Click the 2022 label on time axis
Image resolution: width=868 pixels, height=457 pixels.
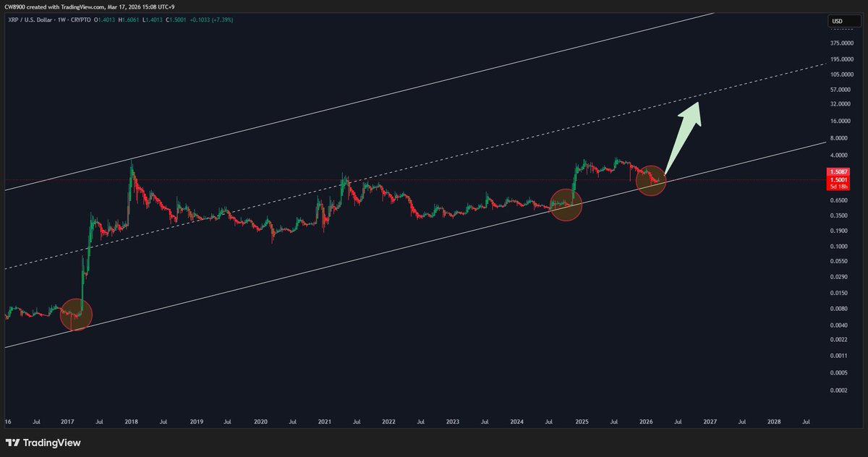coord(388,421)
